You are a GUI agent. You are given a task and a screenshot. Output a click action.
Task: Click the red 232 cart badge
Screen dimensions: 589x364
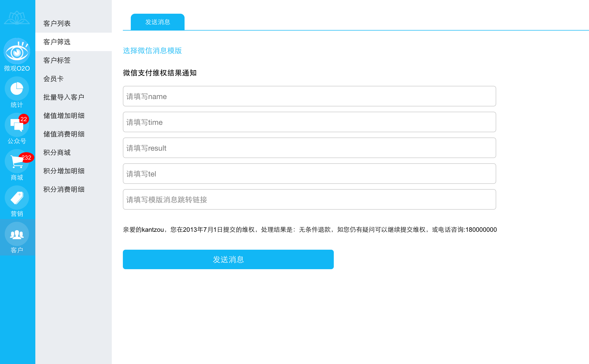(x=26, y=158)
